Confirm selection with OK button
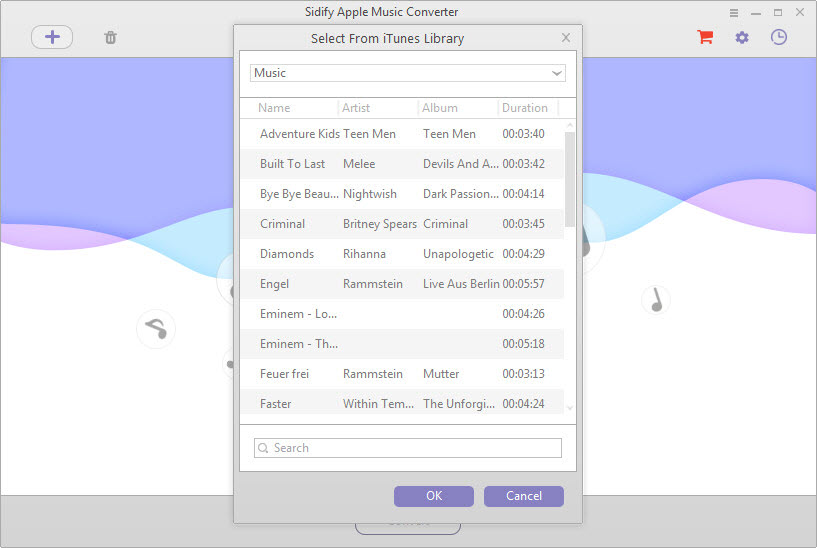The image size is (817, 548). point(434,496)
